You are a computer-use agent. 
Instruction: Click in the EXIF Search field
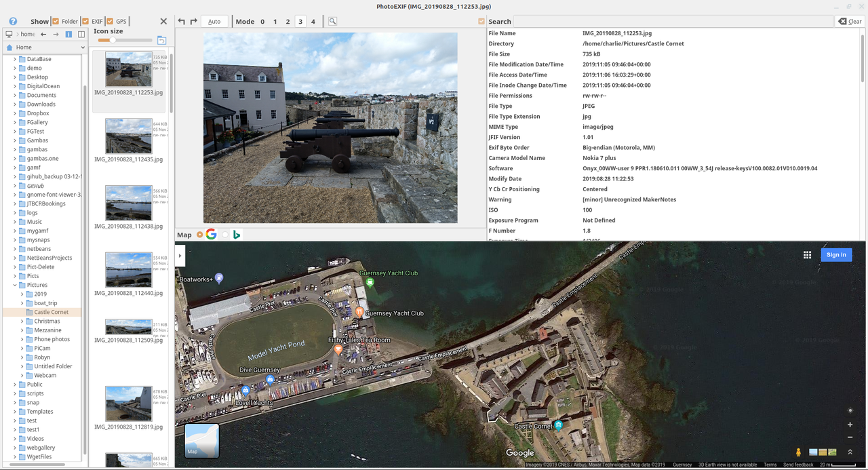coord(673,22)
